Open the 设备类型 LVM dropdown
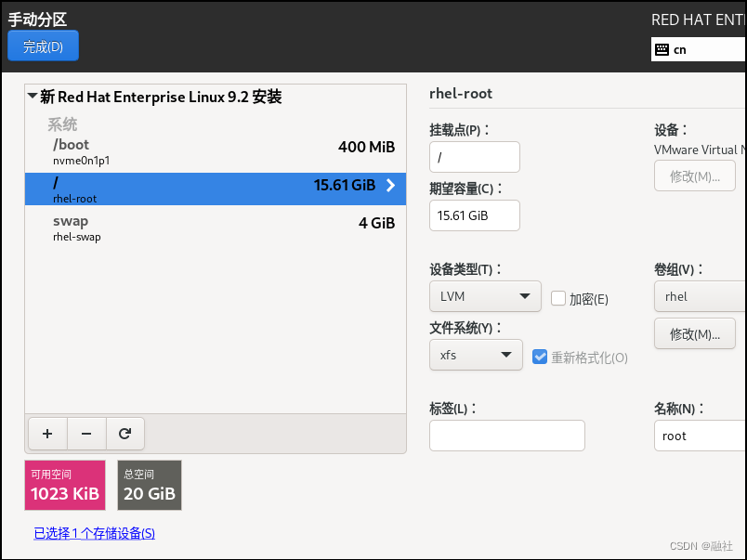Image resolution: width=747 pixels, height=560 pixels. (x=485, y=296)
